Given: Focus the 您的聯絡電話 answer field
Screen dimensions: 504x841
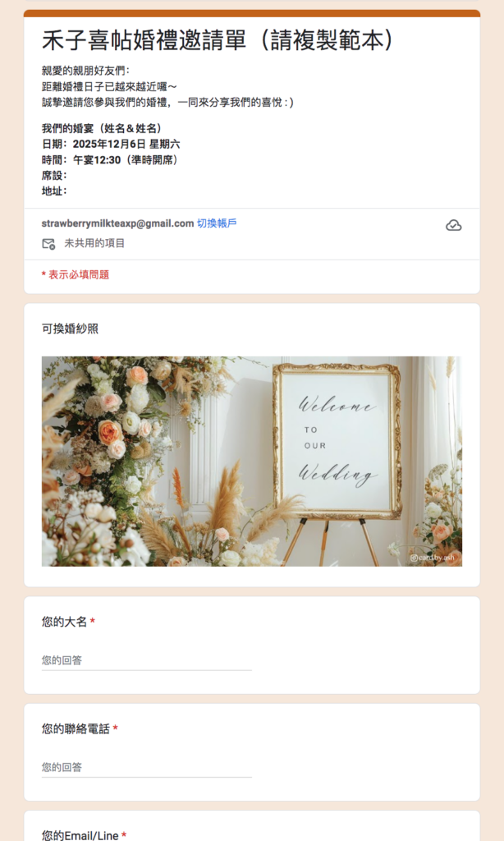Looking at the screenshot, I should pos(147,767).
